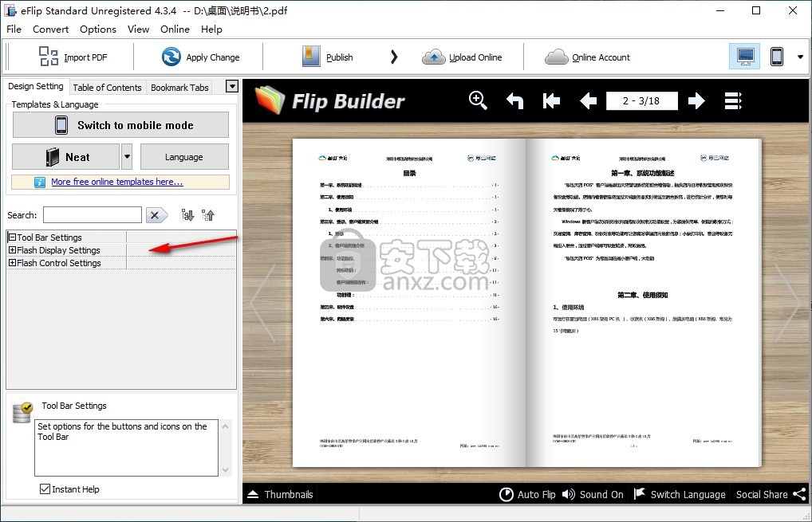Screen dimensions: 812x522
Task: Open the preview device dropdown arrow
Action: point(800,57)
